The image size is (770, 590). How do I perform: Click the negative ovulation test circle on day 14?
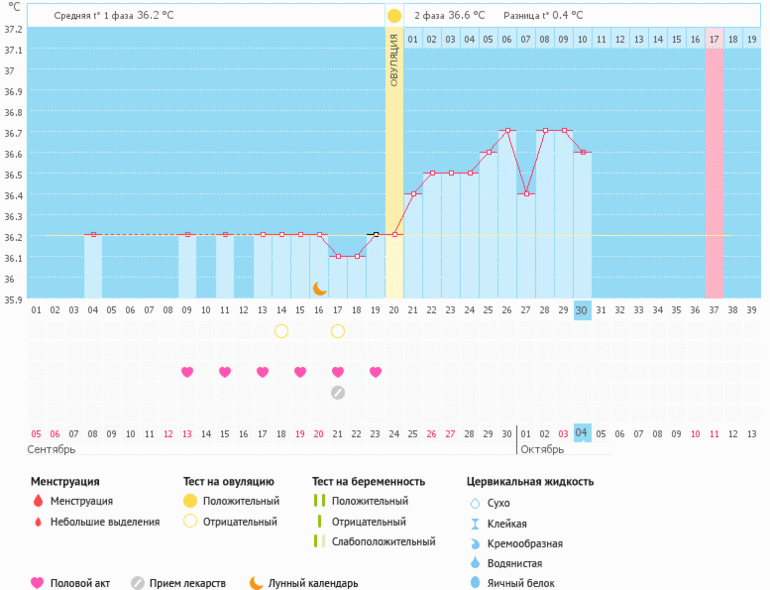(x=281, y=331)
